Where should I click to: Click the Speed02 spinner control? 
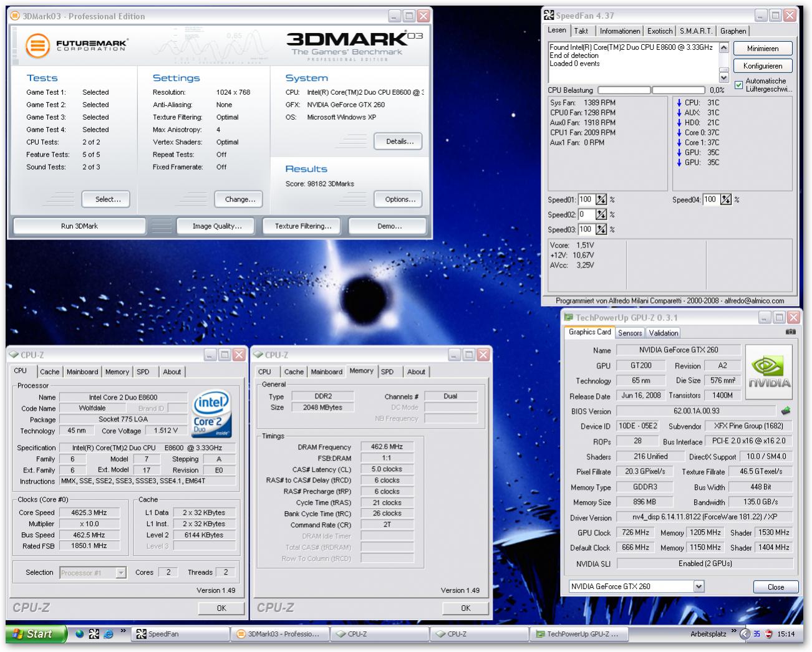point(601,214)
